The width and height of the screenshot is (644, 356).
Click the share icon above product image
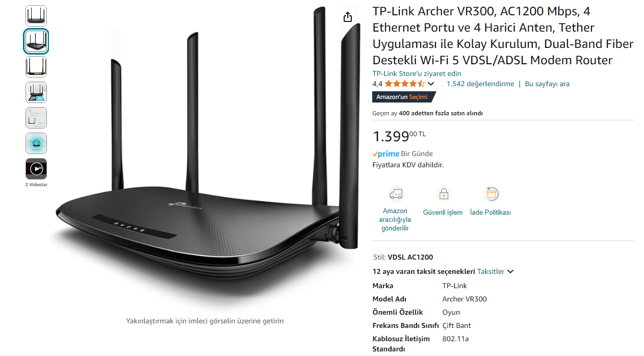point(348,17)
